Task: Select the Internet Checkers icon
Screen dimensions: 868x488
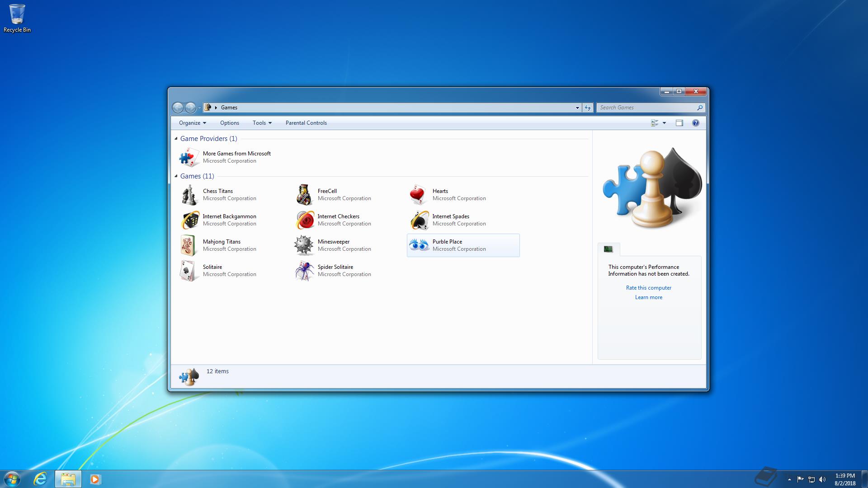Action: 305,220
